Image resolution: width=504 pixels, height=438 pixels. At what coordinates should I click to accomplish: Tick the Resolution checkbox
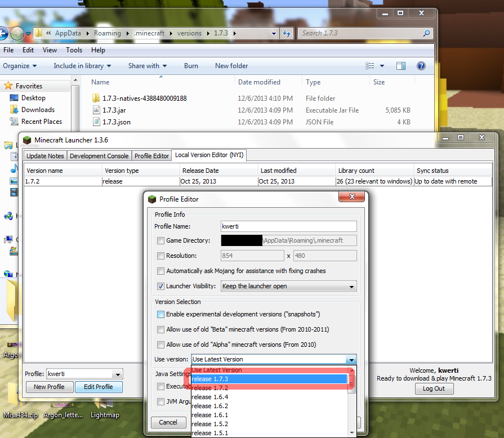[160, 256]
